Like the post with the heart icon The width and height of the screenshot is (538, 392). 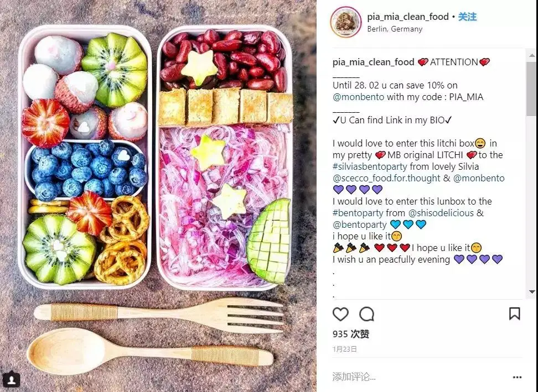[x=340, y=314]
